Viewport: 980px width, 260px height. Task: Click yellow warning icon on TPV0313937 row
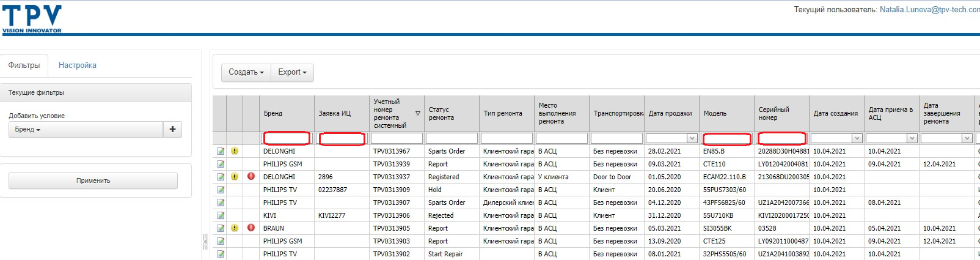point(235,177)
